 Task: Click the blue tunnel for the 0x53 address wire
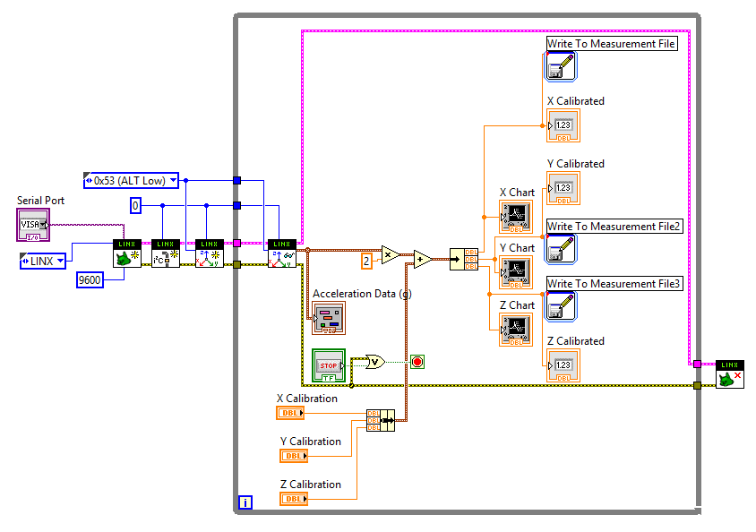236,180
